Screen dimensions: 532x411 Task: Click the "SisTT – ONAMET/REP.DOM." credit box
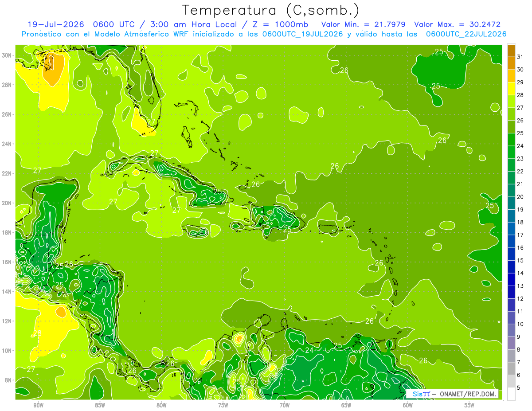coord(452,394)
